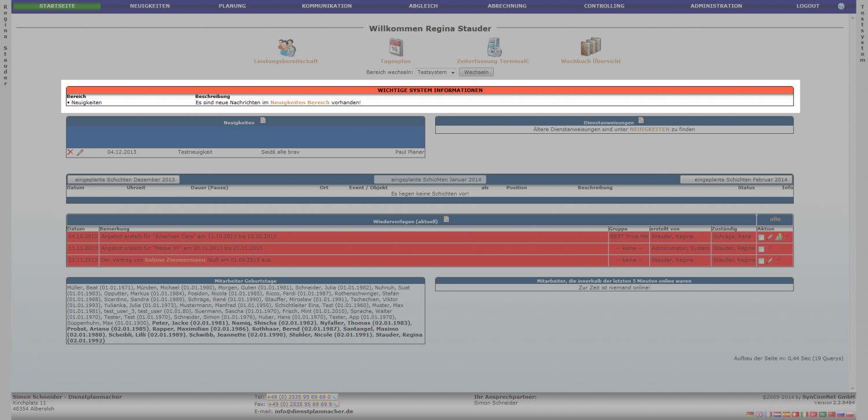Viewport: 868px width, 420px height.
Task: Add a new note in Neuigkeiten header
Action: pos(263,120)
